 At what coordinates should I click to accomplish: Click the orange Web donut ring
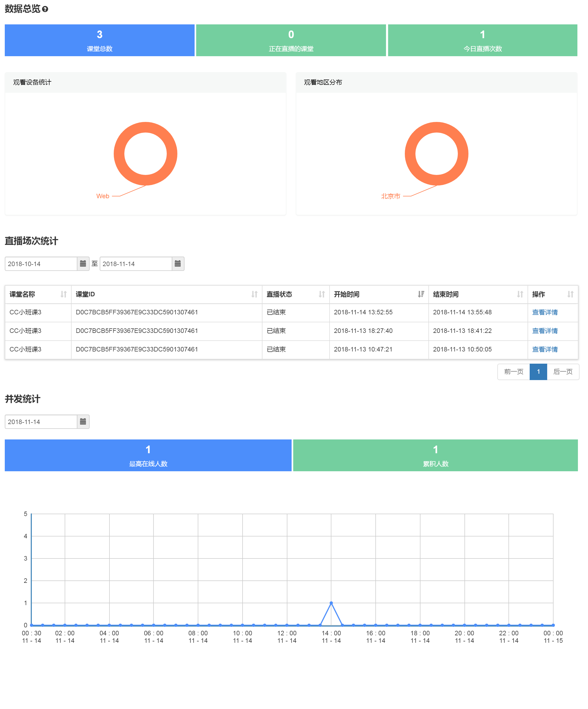(119, 154)
